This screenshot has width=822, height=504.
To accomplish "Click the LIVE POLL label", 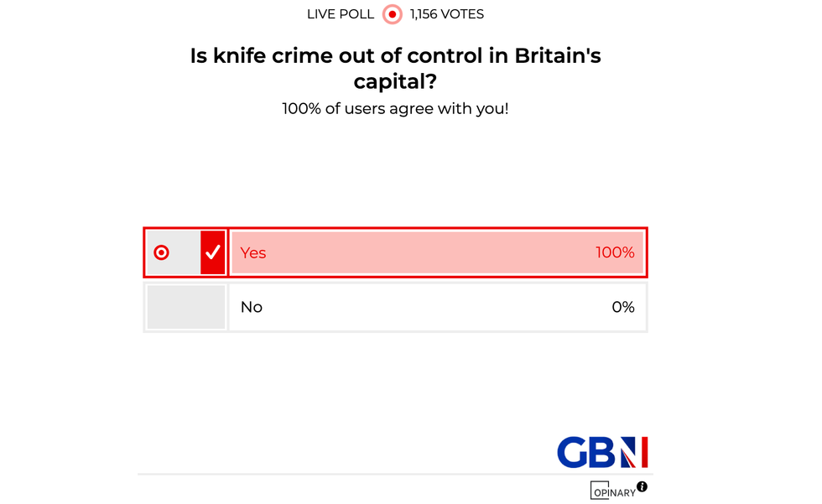I will tap(341, 14).
